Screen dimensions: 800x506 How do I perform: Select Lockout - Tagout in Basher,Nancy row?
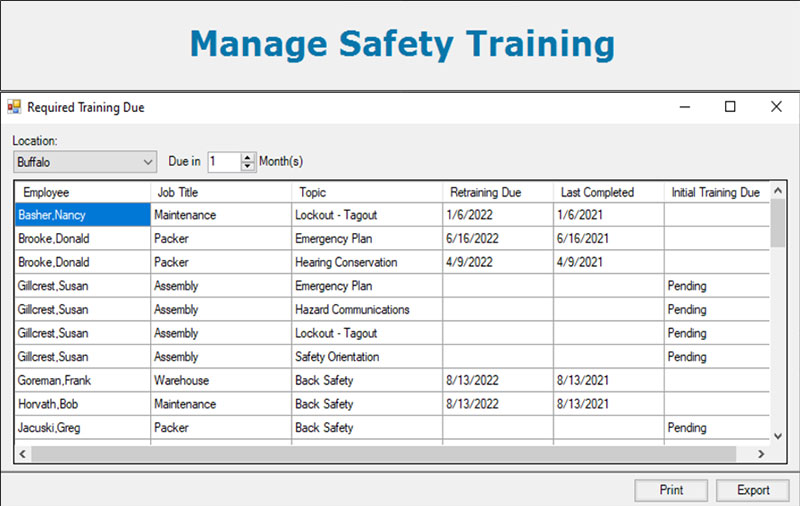[367, 215]
